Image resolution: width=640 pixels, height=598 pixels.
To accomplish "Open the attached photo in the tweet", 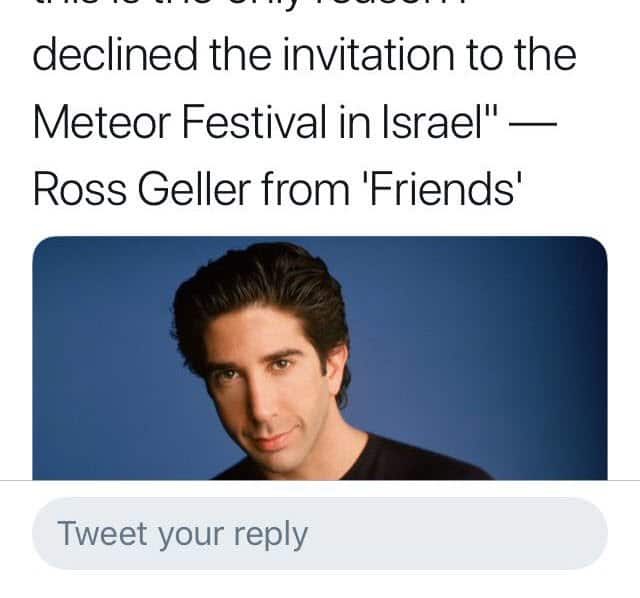I will [320, 358].
